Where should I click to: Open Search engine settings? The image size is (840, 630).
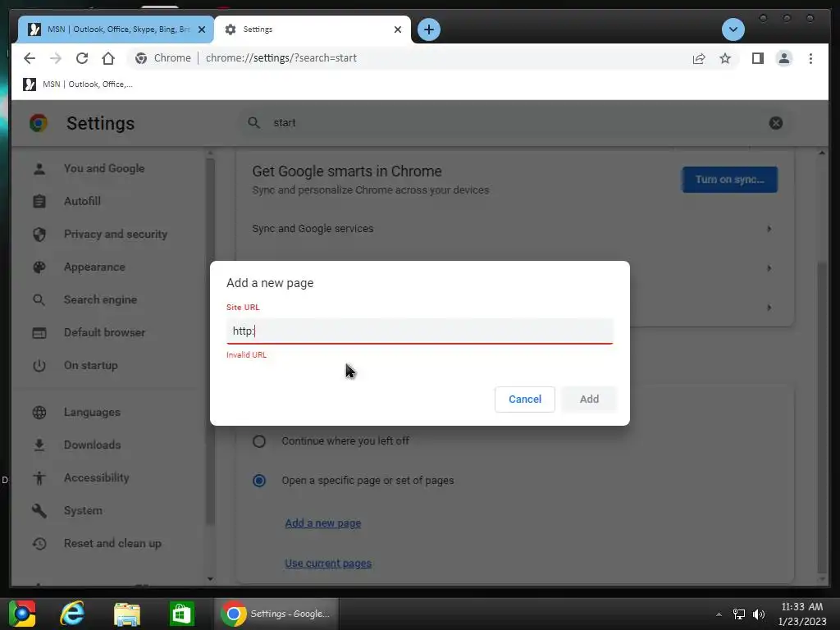(x=100, y=299)
